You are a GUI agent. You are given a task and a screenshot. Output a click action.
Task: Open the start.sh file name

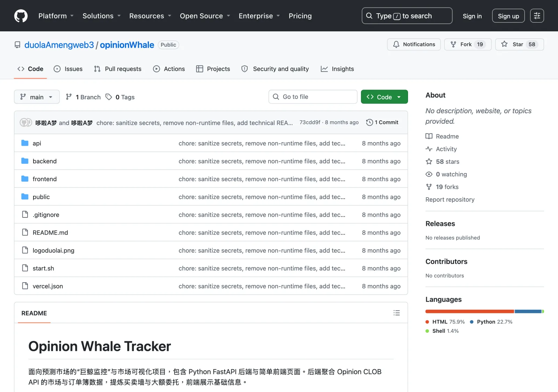43,268
